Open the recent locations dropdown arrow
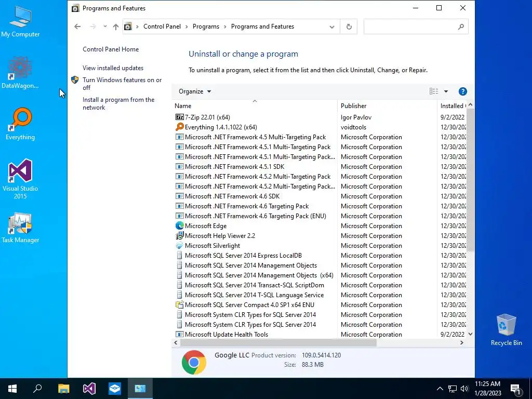 pos(105,26)
